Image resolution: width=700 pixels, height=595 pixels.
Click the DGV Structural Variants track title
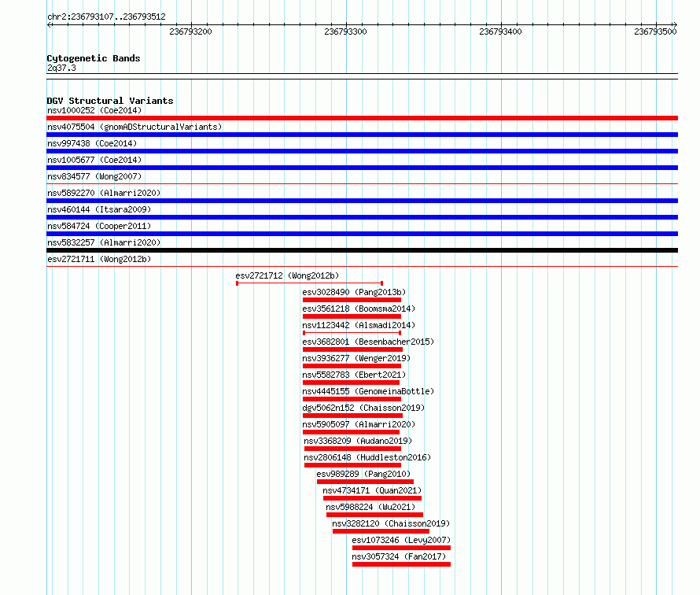[110, 101]
